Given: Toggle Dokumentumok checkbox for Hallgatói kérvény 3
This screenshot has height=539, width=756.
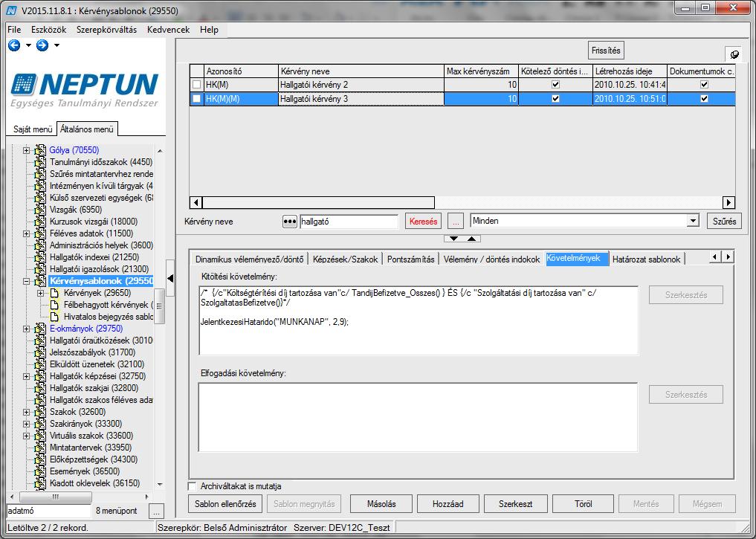Looking at the screenshot, I should pos(704,99).
